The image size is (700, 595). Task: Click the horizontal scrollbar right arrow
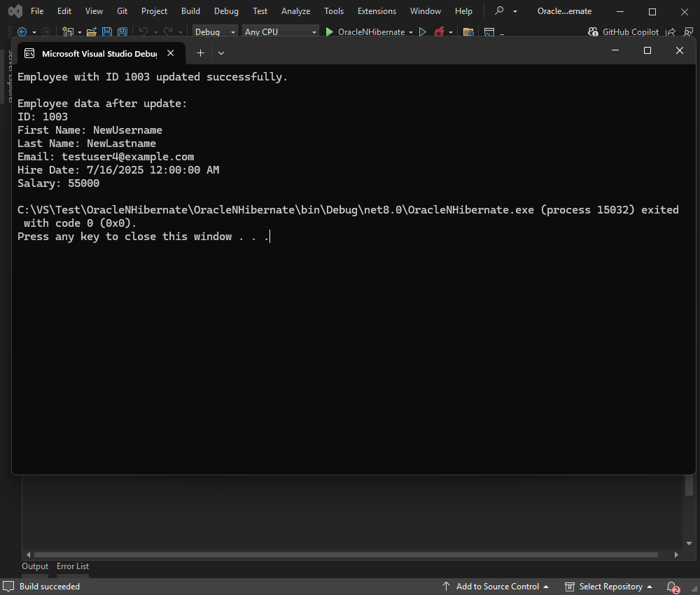(x=676, y=554)
